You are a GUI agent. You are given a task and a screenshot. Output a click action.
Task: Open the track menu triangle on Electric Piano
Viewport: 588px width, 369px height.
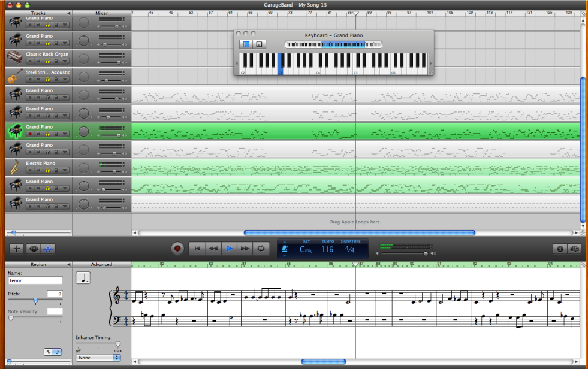pos(64,170)
